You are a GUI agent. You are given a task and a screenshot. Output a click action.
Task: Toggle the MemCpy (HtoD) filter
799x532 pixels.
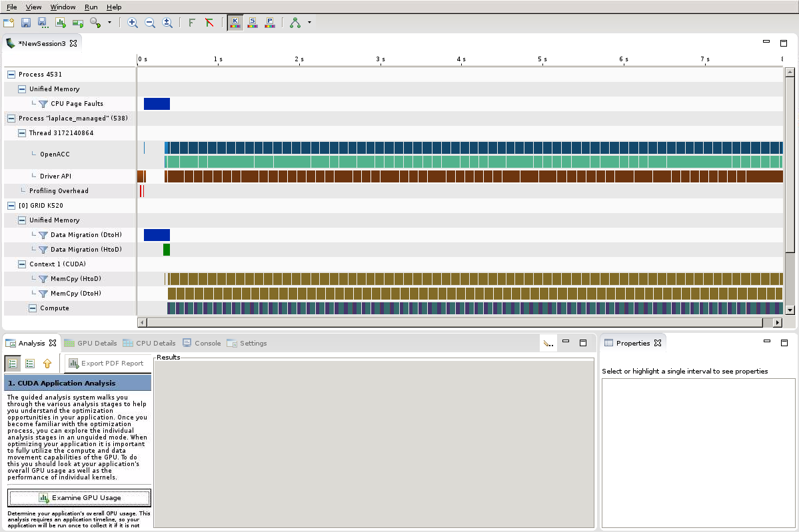tap(43, 279)
